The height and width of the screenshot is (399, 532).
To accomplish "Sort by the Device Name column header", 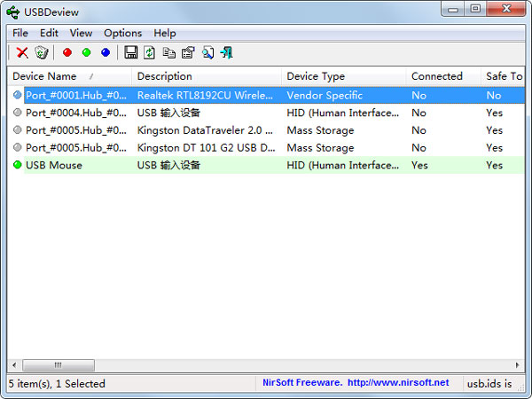I will point(69,76).
